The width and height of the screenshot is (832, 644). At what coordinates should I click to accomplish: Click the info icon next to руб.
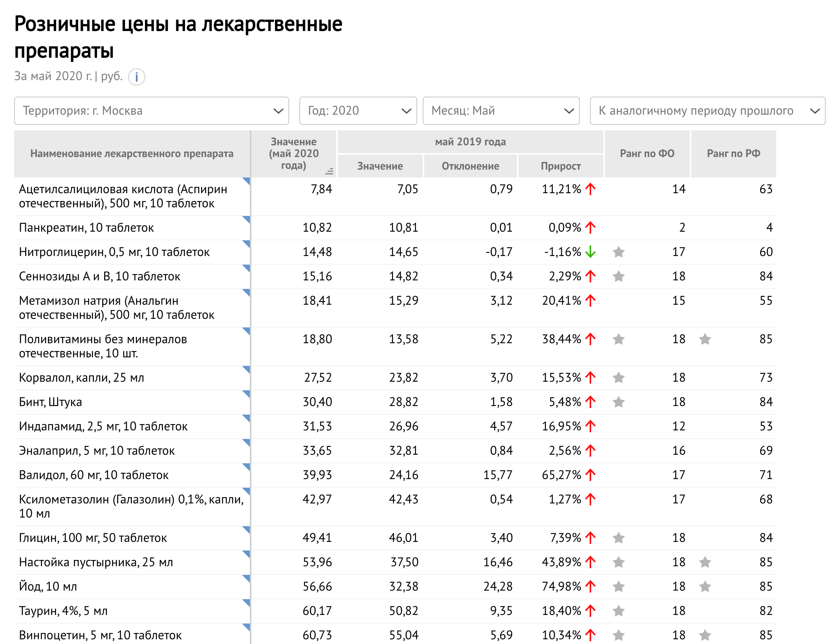(137, 77)
